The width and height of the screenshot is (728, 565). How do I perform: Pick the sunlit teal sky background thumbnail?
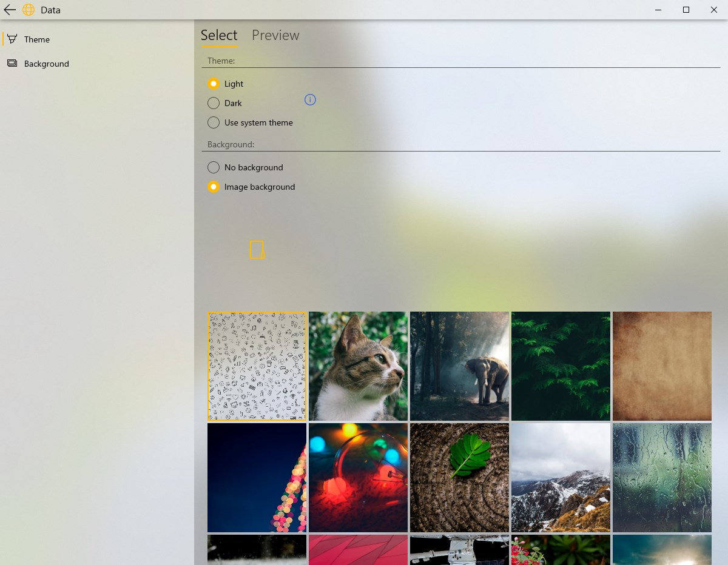coord(662,550)
